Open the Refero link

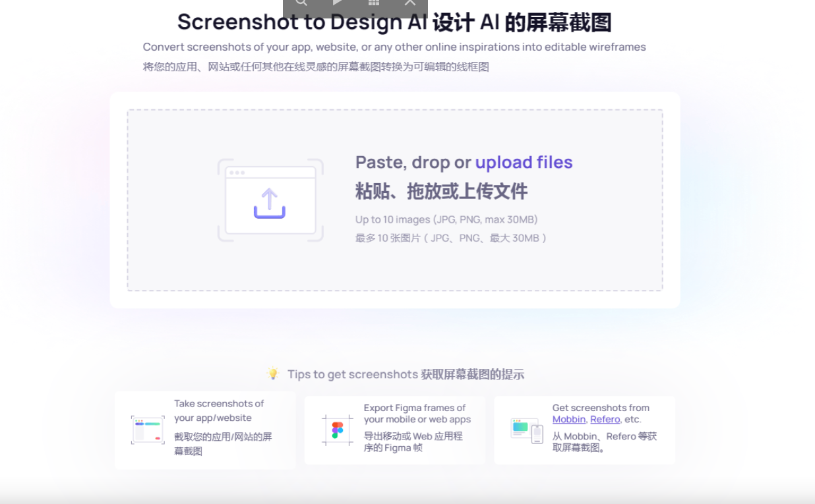(605, 419)
